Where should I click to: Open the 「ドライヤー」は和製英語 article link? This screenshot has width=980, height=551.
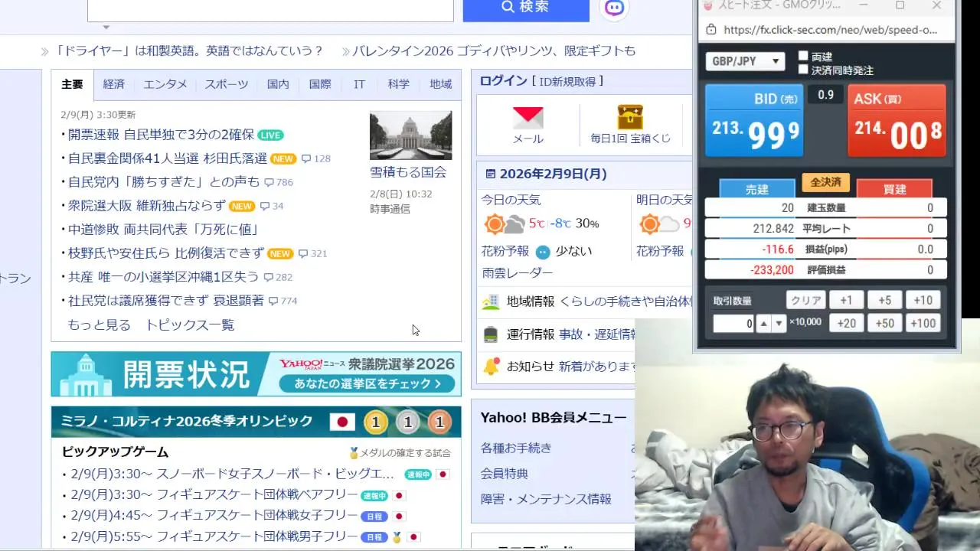[x=189, y=51]
